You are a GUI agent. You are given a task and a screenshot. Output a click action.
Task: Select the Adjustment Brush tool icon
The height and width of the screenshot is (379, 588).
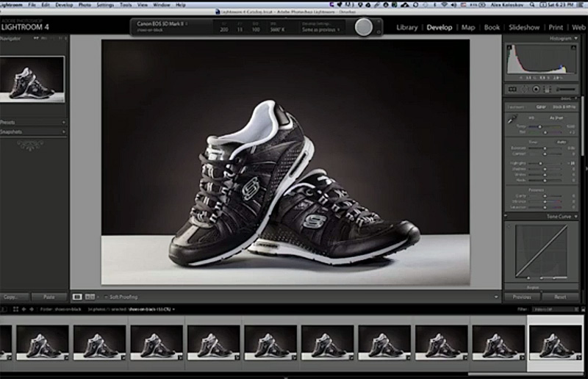click(565, 89)
